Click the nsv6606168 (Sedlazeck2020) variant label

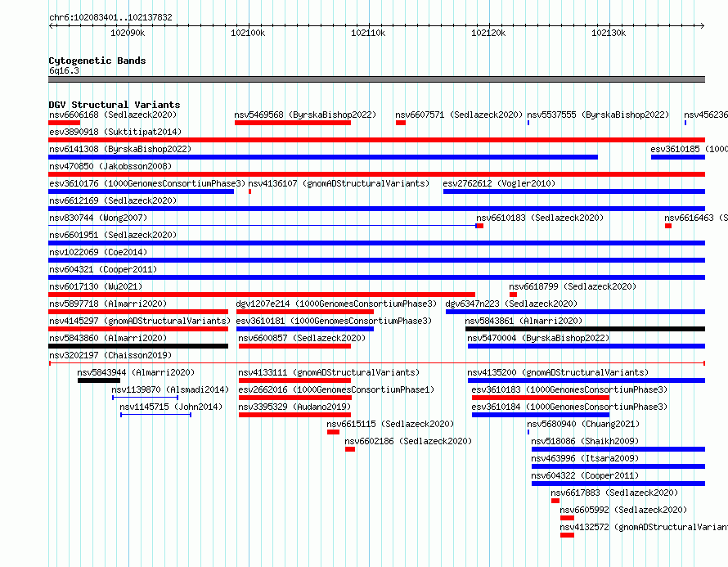[x=113, y=115]
